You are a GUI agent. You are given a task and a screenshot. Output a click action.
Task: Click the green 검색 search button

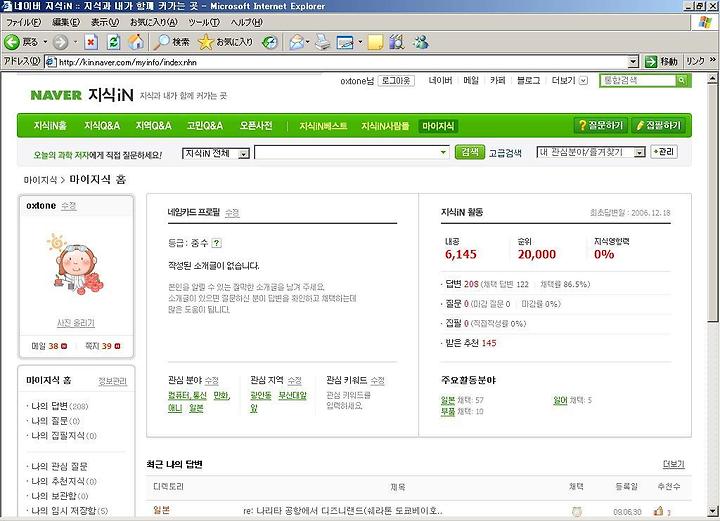(x=470, y=152)
